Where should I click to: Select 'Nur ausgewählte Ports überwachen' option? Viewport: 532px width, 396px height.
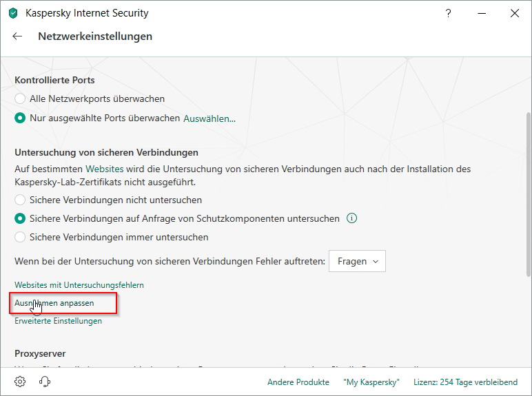point(21,118)
